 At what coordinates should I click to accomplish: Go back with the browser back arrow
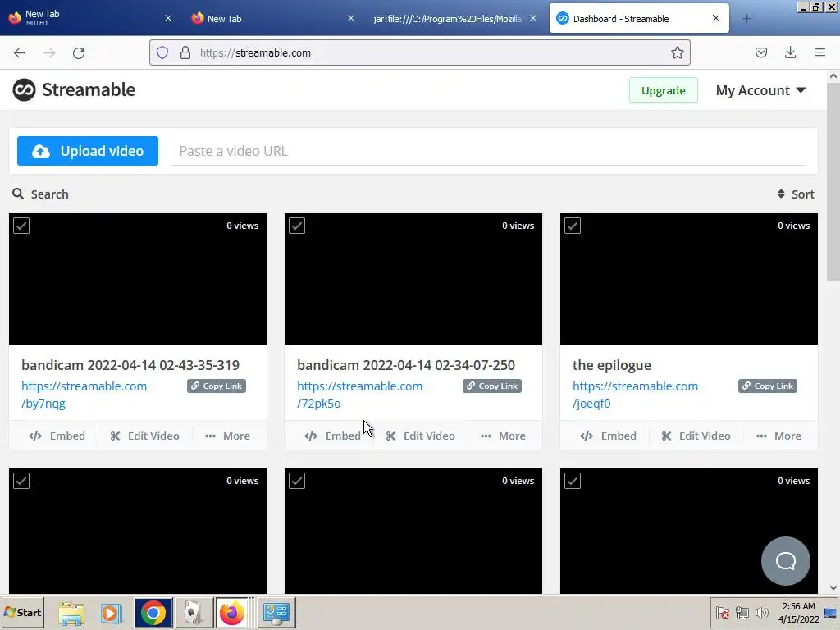(20, 52)
